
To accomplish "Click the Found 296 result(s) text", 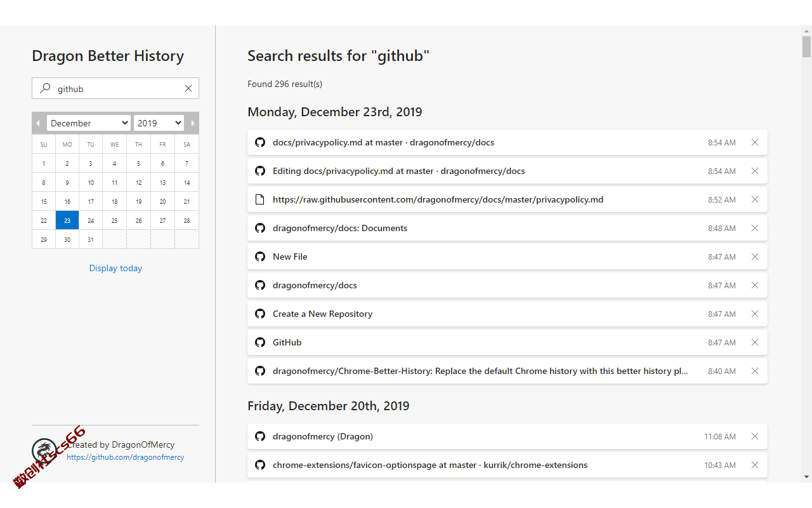I will pos(285,84).
